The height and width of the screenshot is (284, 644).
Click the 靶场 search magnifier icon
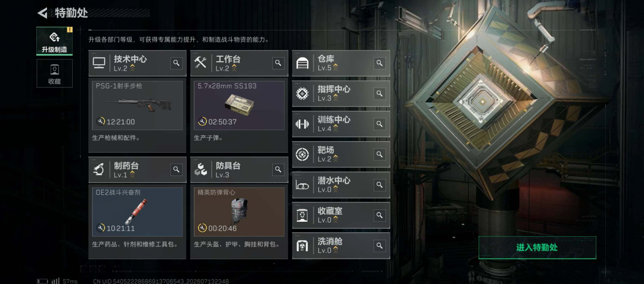(x=380, y=155)
